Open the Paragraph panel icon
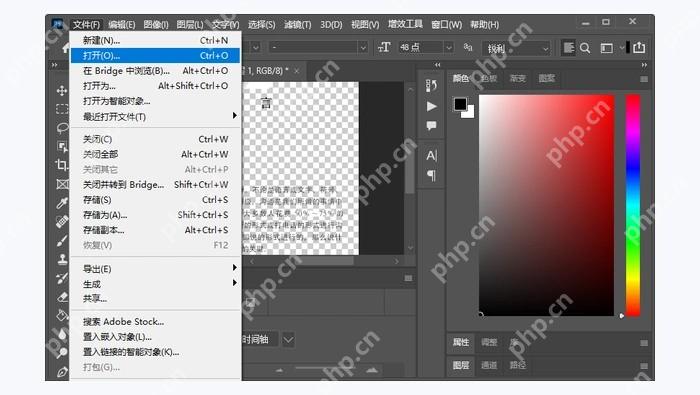Viewport: 700px width, 395px height. point(431,175)
